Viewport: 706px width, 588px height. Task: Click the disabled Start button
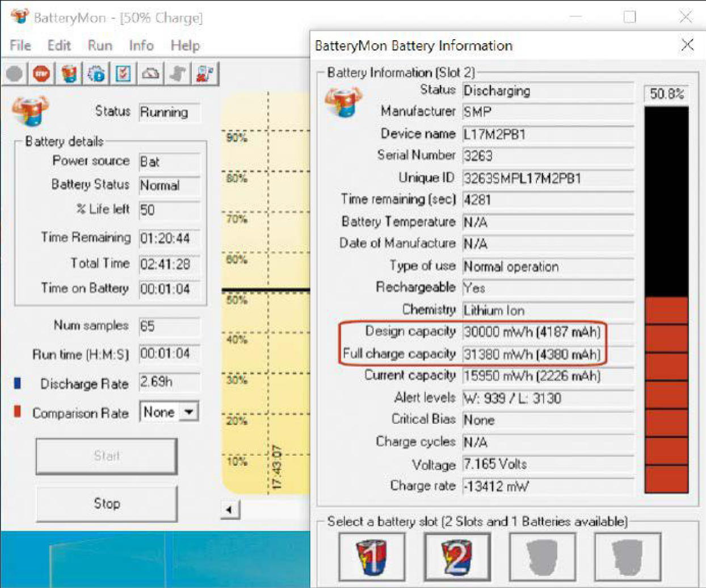(x=107, y=456)
